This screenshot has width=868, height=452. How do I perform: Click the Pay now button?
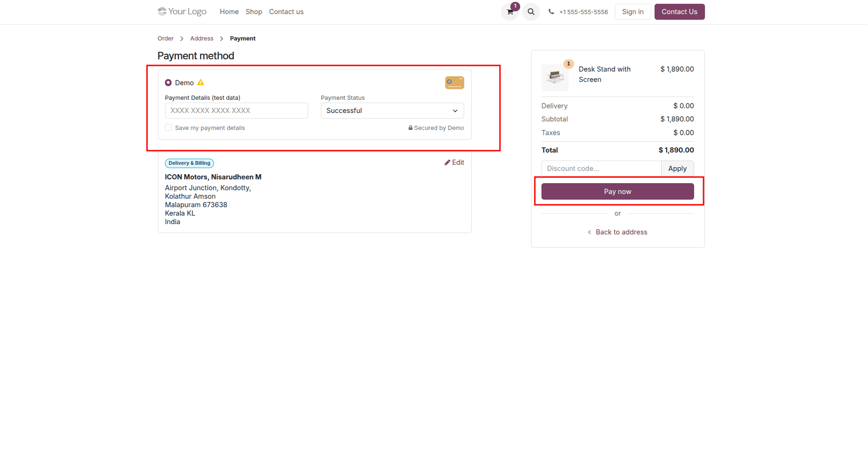pos(618,192)
